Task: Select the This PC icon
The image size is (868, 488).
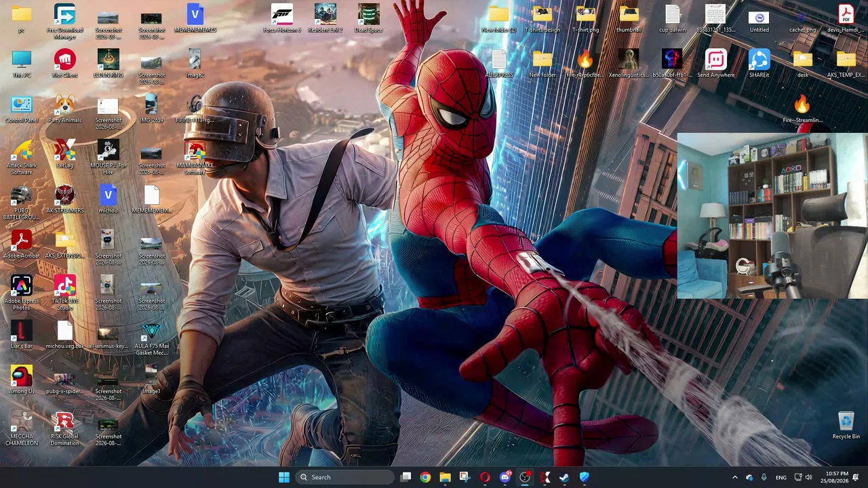Action: click(21, 64)
